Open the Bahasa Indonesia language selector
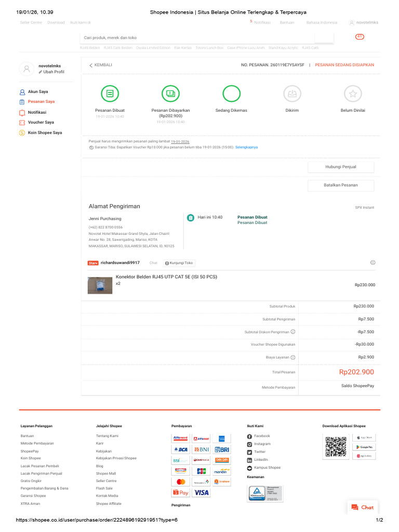Image resolution: width=399 pixels, height=532 pixels. pos(322,22)
